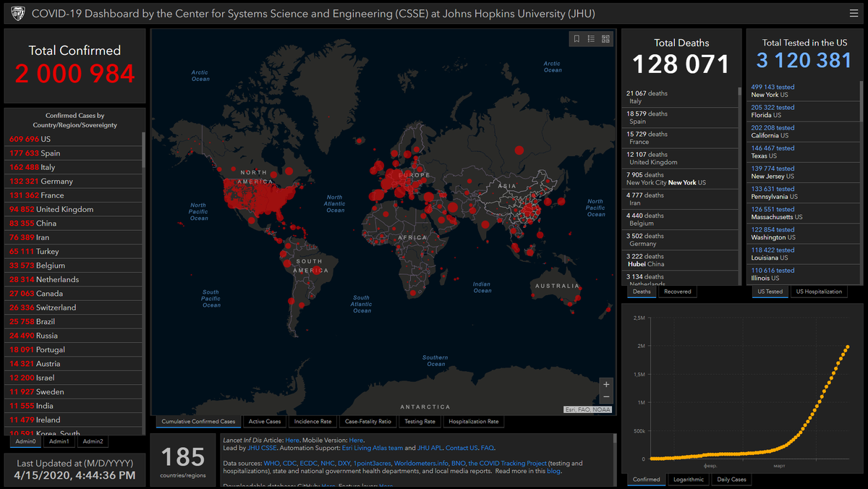868x489 pixels.
Task: Open the NHC data source link
Action: [328, 463]
